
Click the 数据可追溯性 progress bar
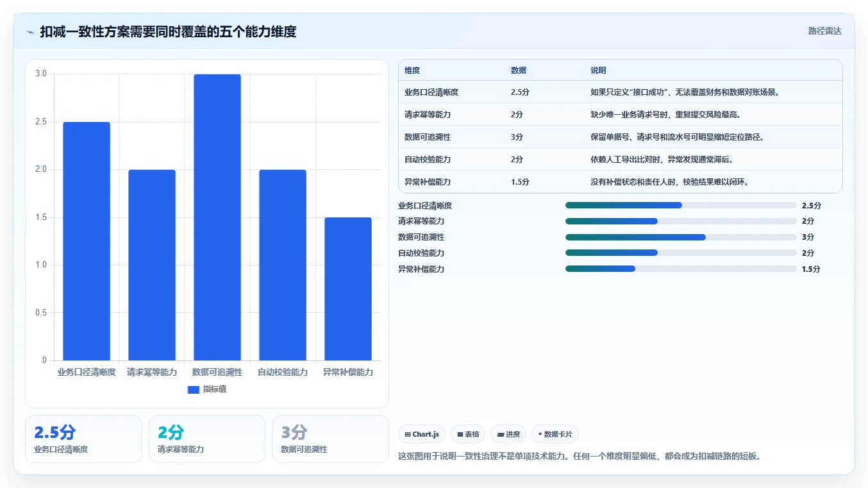pos(681,237)
